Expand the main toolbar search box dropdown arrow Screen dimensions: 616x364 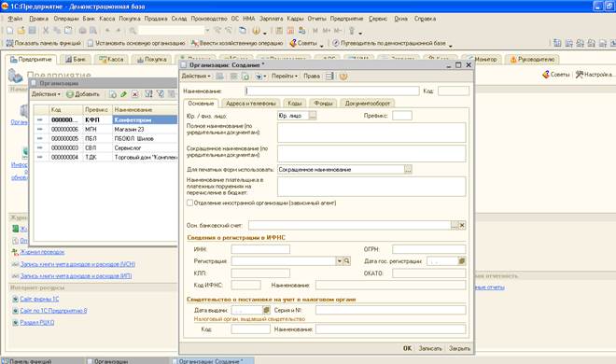207,31
